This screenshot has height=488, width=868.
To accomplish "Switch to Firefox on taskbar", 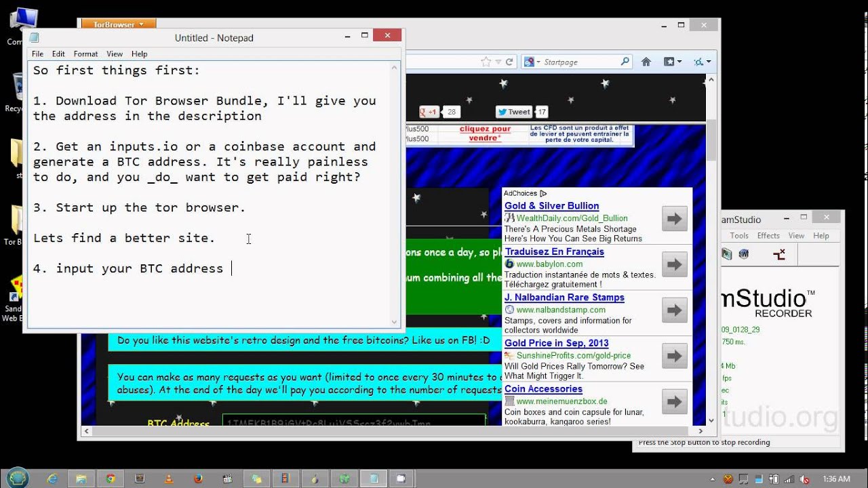I will pos(198,479).
